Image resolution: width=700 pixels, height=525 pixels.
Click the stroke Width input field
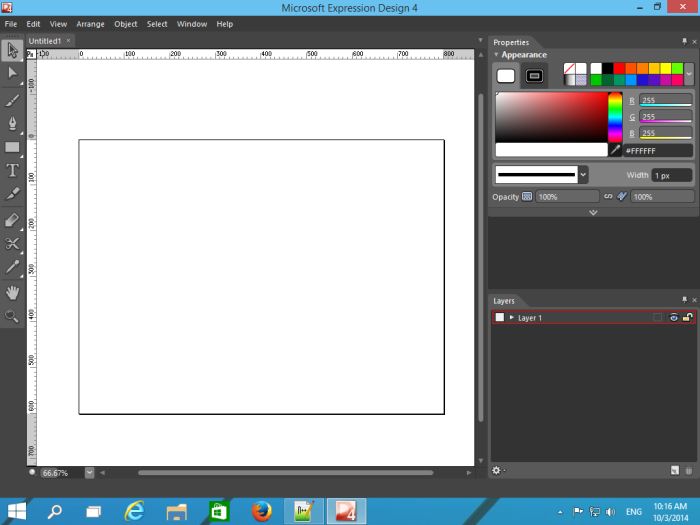671,175
